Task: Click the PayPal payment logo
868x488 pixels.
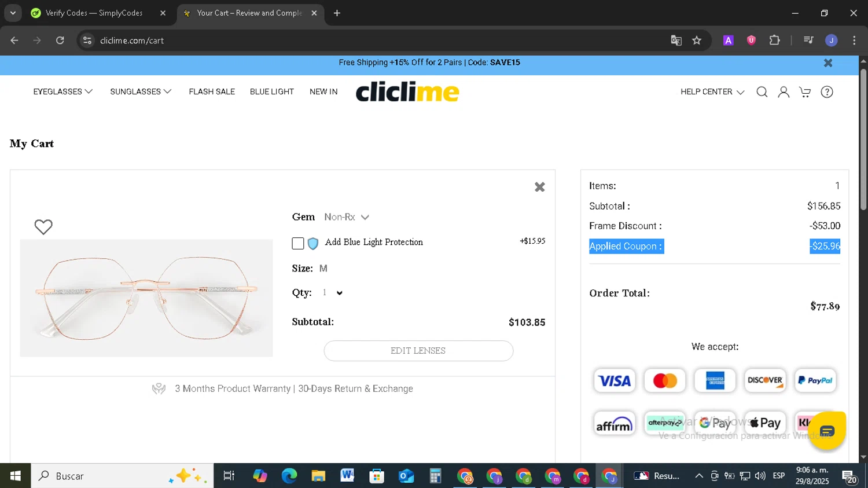Action: click(x=815, y=381)
